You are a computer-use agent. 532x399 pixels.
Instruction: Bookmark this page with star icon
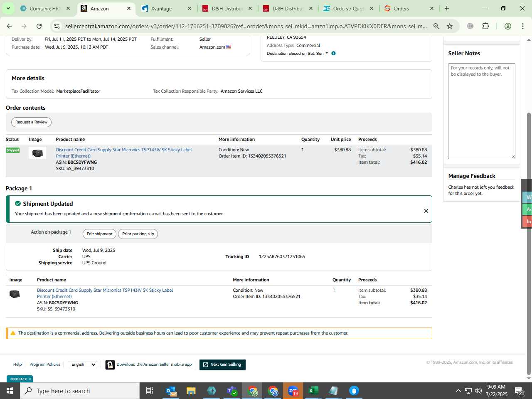tap(450, 26)
